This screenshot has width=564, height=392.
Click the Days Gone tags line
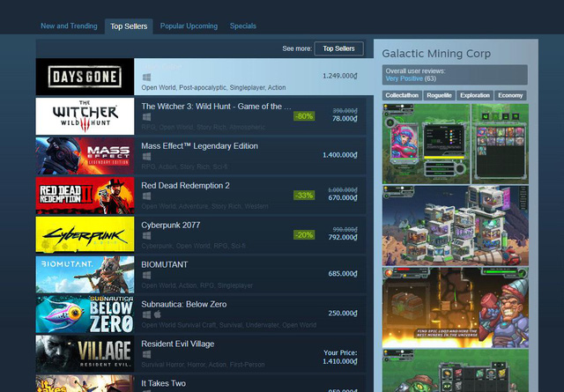point(213,88)
